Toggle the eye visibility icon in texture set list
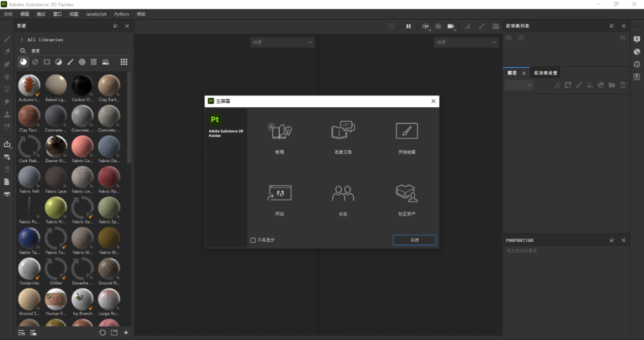 [521, 38]
